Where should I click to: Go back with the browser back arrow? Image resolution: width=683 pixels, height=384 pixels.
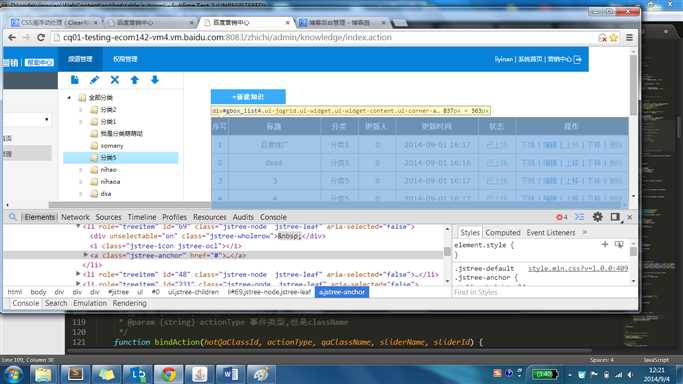click(12, 37)
